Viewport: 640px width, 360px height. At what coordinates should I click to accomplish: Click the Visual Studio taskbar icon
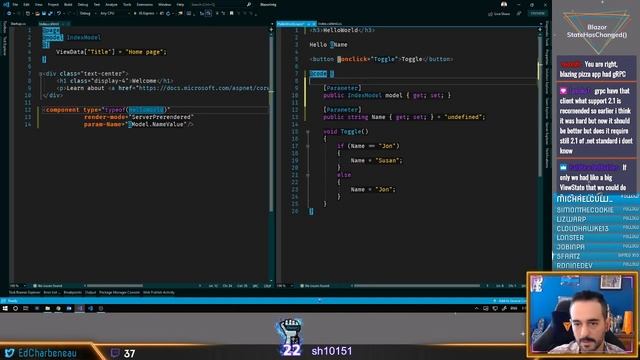[80, 309]
